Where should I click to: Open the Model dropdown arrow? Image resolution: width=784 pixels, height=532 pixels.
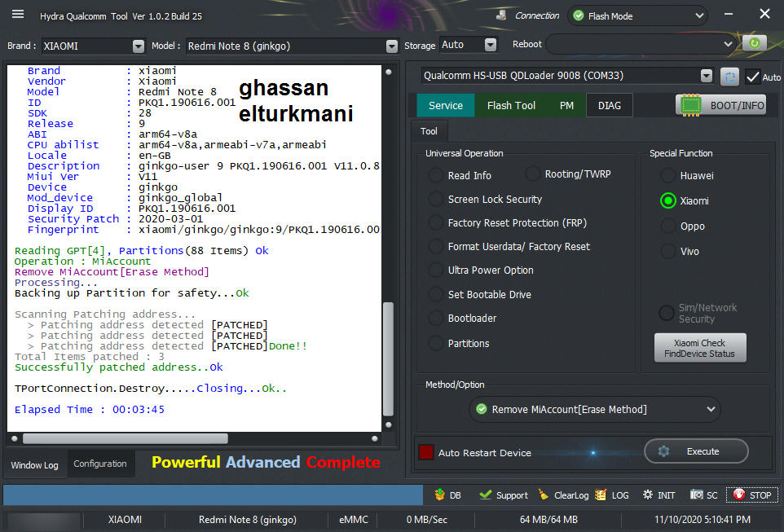392,46
